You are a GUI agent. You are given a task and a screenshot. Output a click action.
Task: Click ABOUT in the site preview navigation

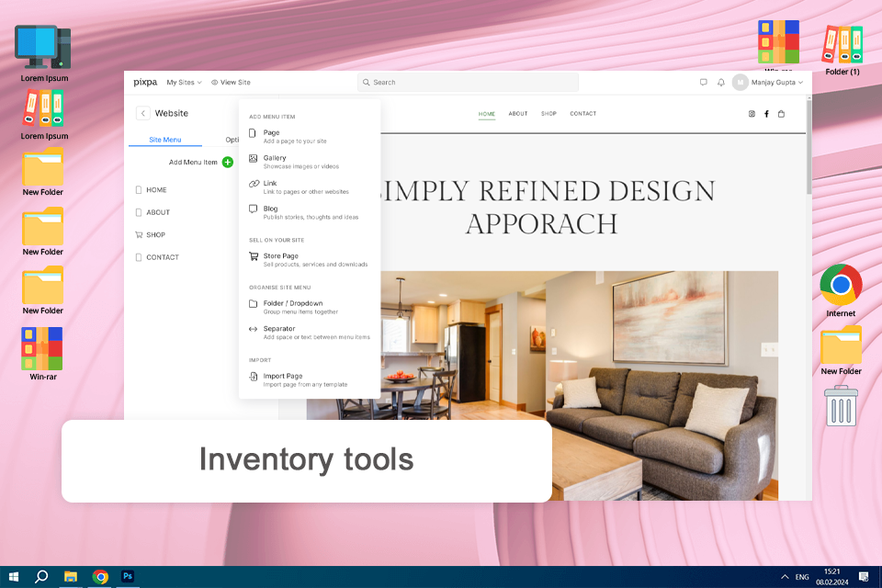(x=518, y=114)
